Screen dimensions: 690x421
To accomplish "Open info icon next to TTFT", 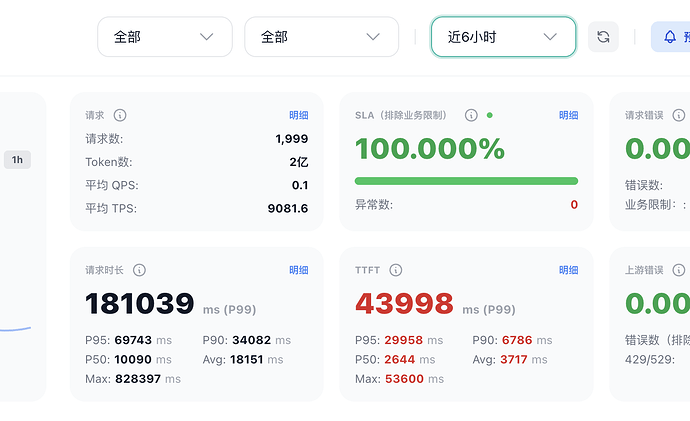I will coord(396,270).
